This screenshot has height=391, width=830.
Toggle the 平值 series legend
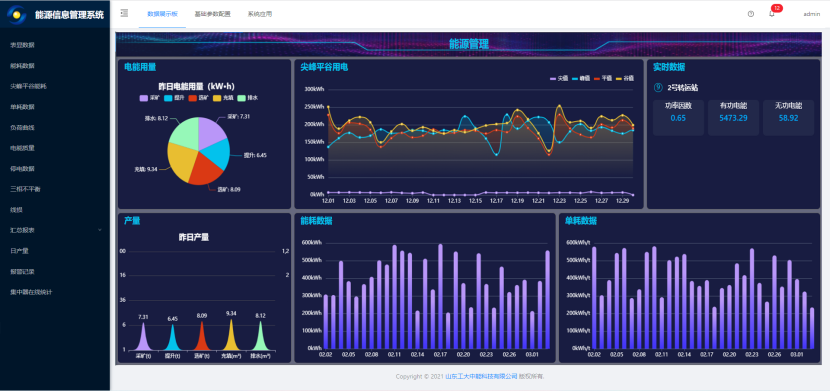(x=603, y=78)
